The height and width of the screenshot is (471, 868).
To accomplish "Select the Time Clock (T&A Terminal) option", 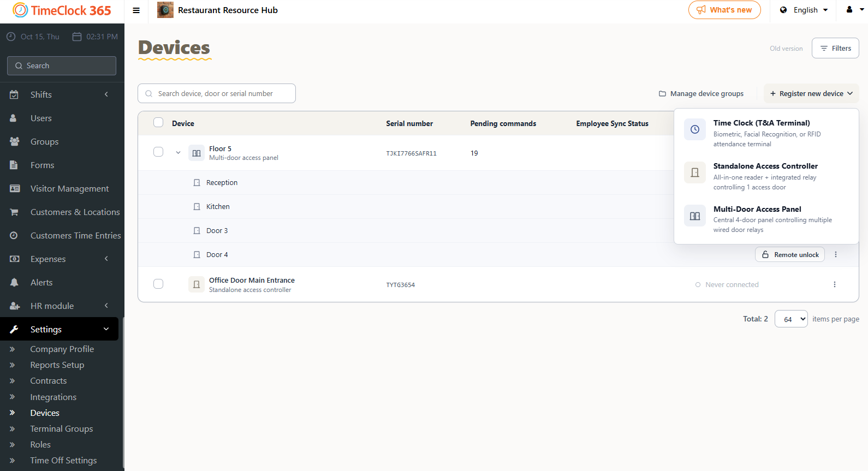I will [766, 133].
